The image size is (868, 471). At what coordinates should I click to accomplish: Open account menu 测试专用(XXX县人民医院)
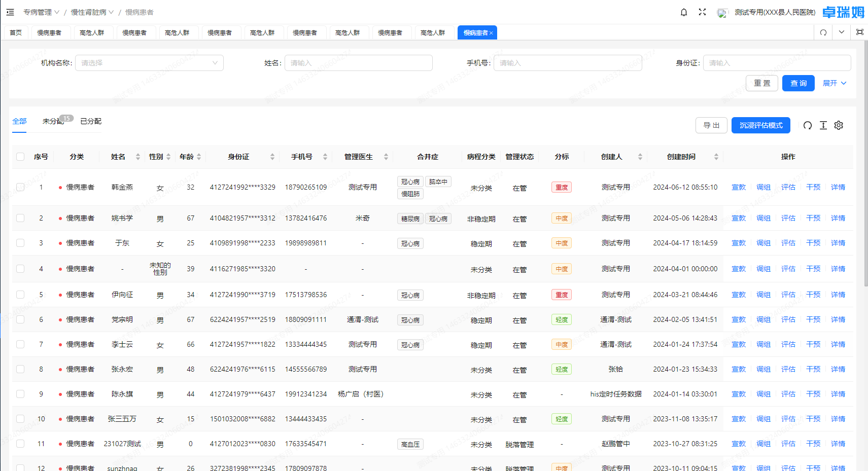pyautogui.click(x=775, y=12)
